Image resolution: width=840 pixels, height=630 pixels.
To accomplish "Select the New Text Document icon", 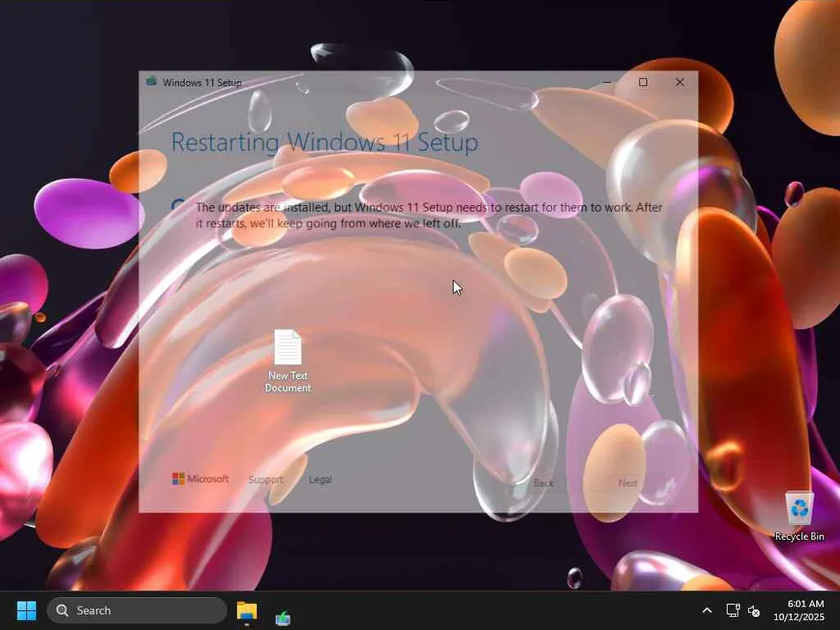I will [288, 361].
